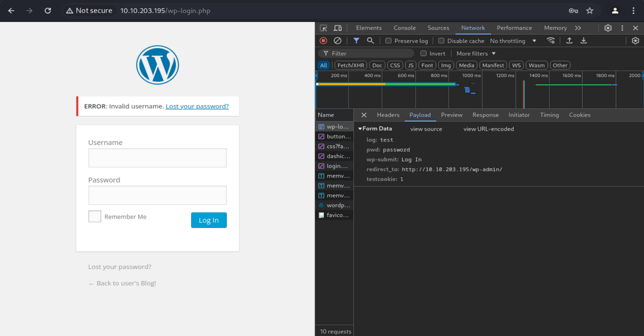644x336 pixels.
Task: Clear the network log
Action: [338, 41]
